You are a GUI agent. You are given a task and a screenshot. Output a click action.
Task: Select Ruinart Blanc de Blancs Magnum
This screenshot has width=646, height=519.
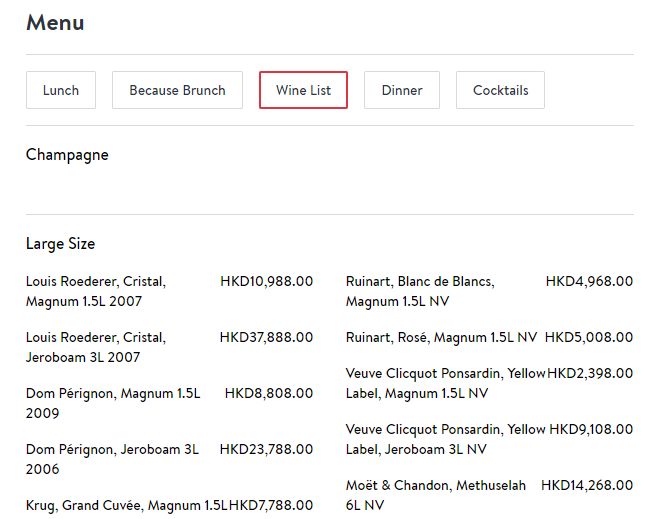pos(420,291)
